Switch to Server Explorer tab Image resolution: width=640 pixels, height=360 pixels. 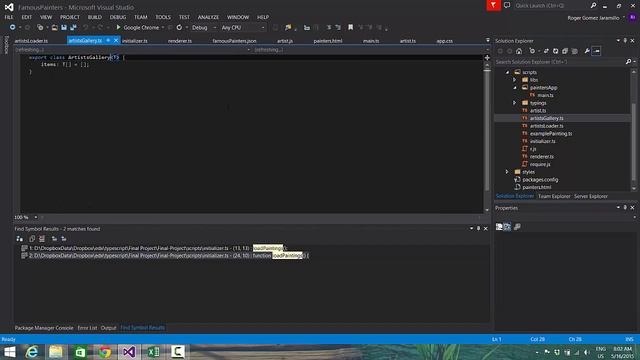pyautogui.click(x=591, y=196)
